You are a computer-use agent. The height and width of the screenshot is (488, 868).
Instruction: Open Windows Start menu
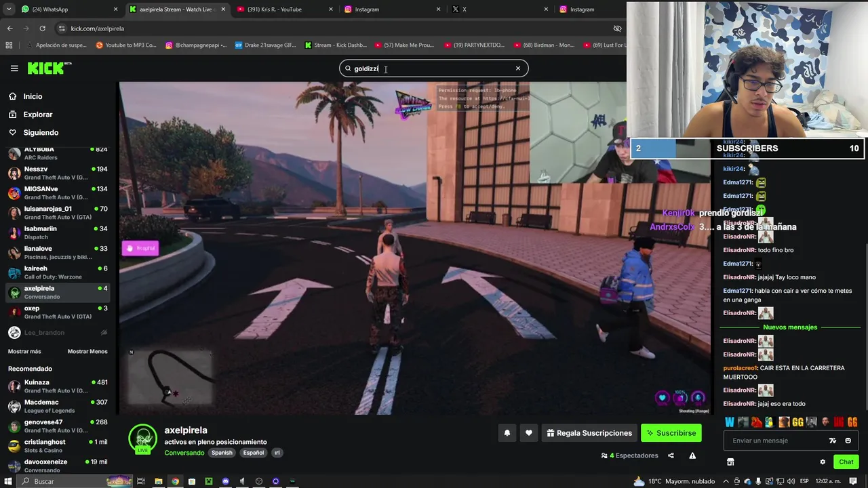(8, 481)
